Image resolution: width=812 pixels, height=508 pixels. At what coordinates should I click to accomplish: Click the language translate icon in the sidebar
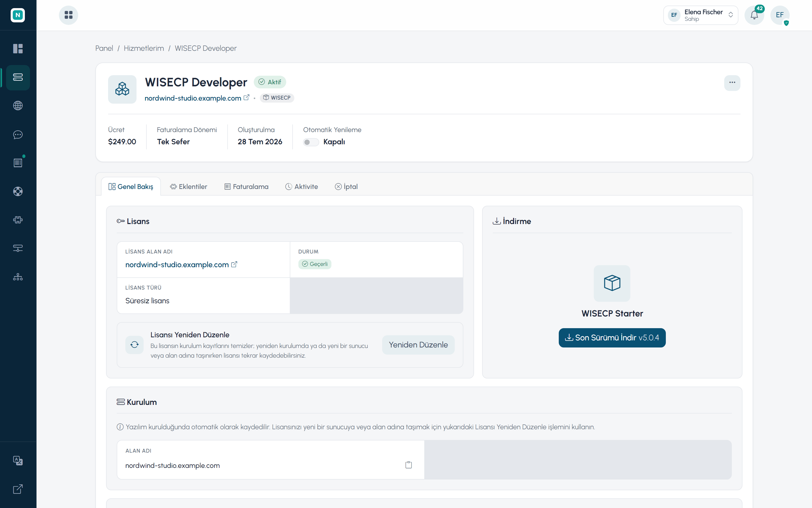tap(18, 460)
